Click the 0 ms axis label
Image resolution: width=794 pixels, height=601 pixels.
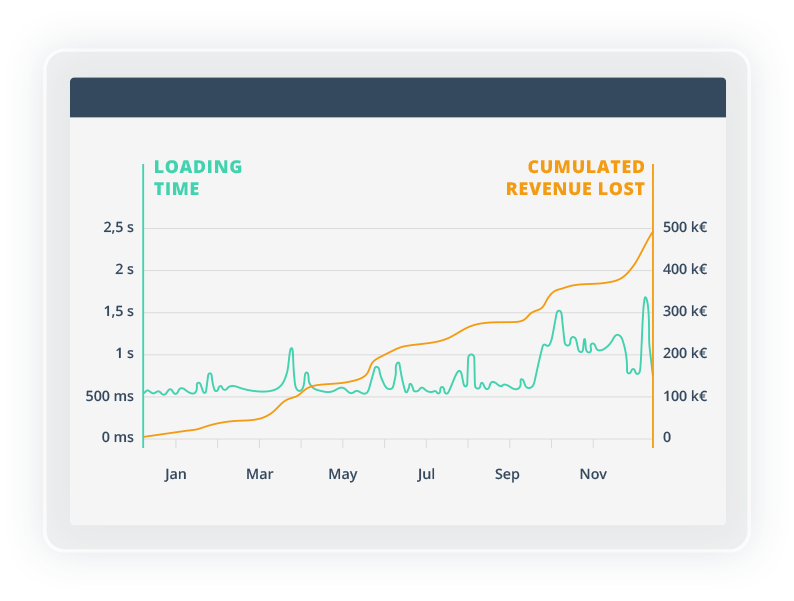click(x=117, y=438)
